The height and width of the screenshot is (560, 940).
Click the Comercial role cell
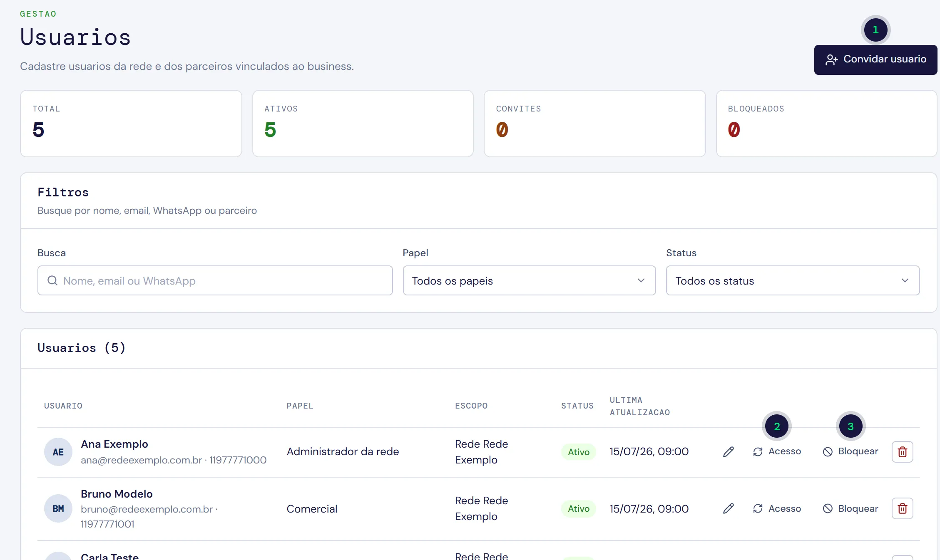[312, 509]
